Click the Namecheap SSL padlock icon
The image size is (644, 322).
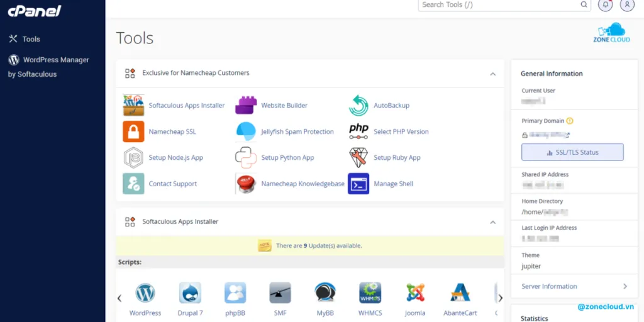pyautogui.click(x=133, y=131)
